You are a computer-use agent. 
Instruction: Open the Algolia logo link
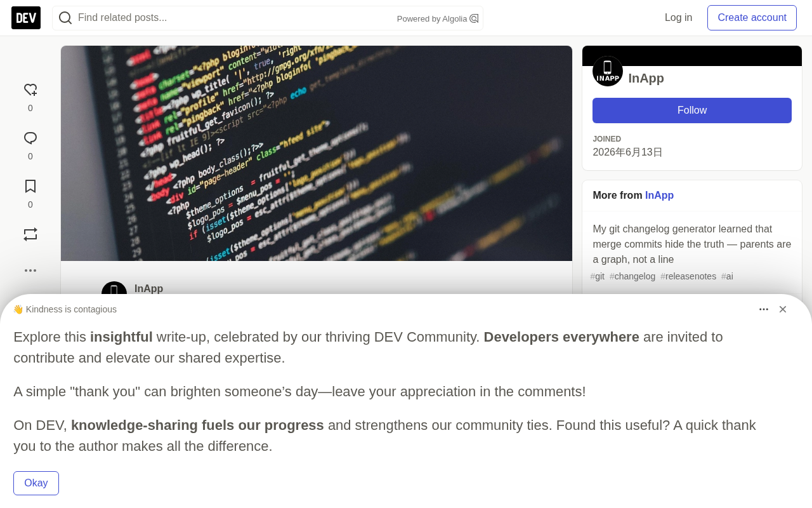474,18
